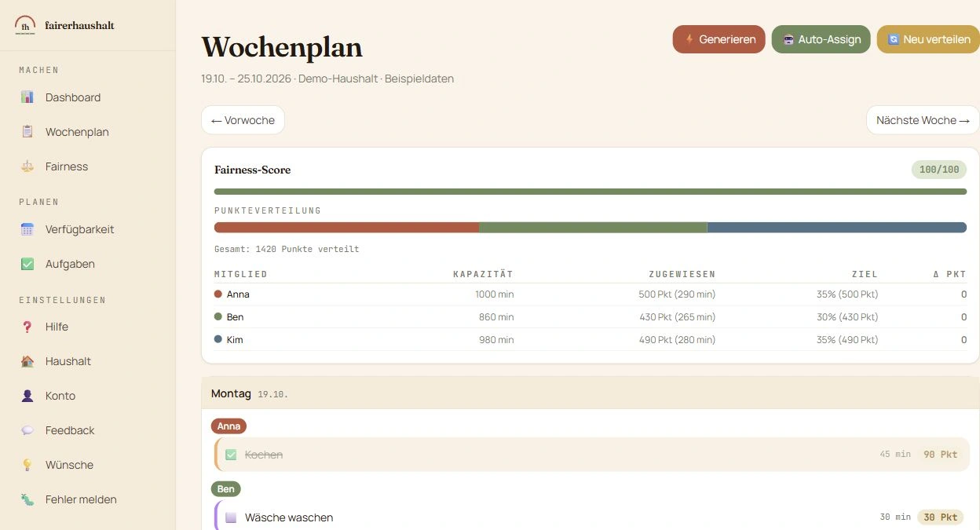Open the Dashboard menu entry
This screenshot has height=530, width=980.
click(x=87, y=97)
